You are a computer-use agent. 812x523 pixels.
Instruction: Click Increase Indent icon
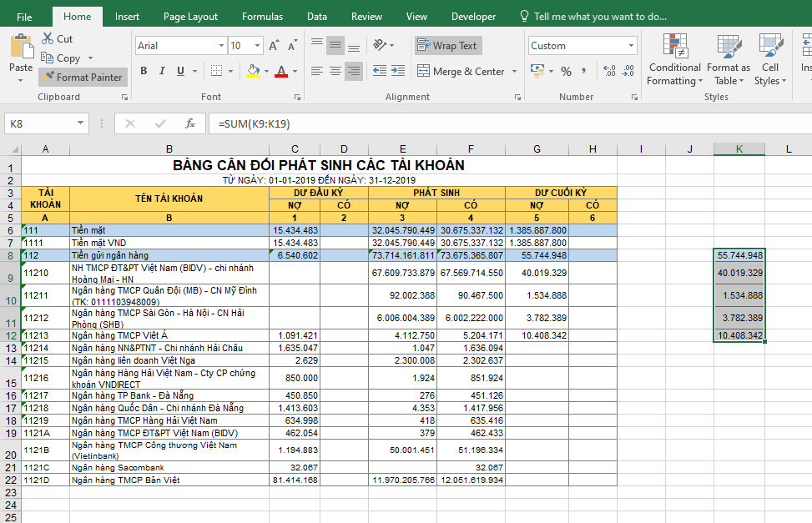click(x=400, y=72)
